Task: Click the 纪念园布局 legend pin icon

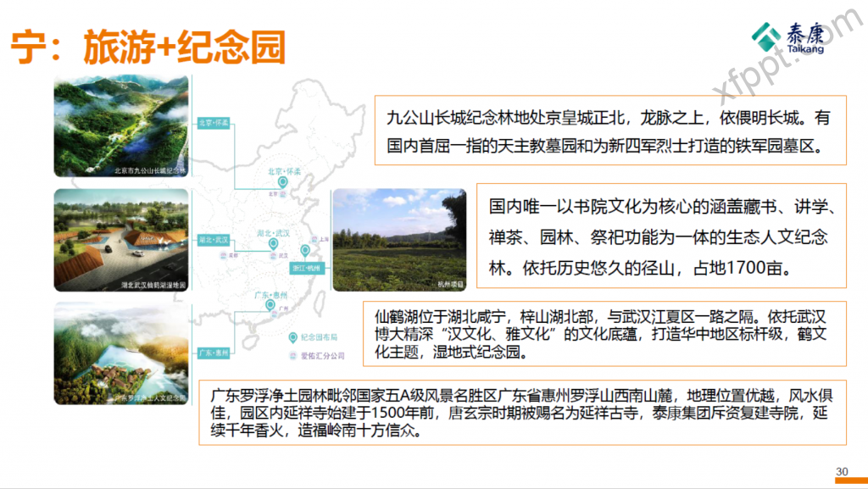Action: 292,336
